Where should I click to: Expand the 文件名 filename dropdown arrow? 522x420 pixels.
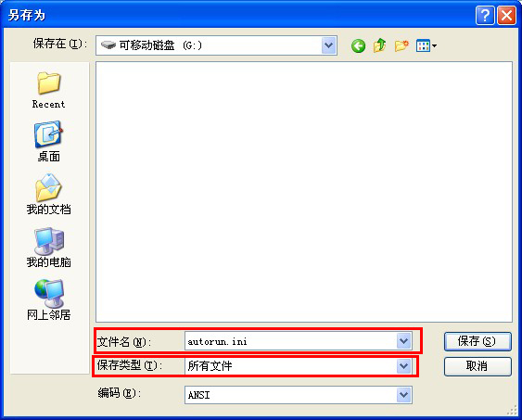(x=404, y=341)
